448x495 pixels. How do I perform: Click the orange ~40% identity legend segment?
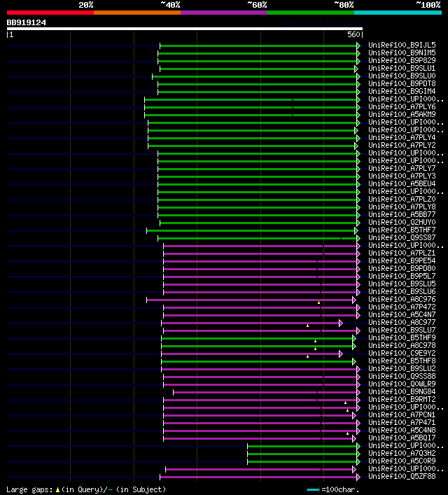pyautogui.click(x=137, y=13)
